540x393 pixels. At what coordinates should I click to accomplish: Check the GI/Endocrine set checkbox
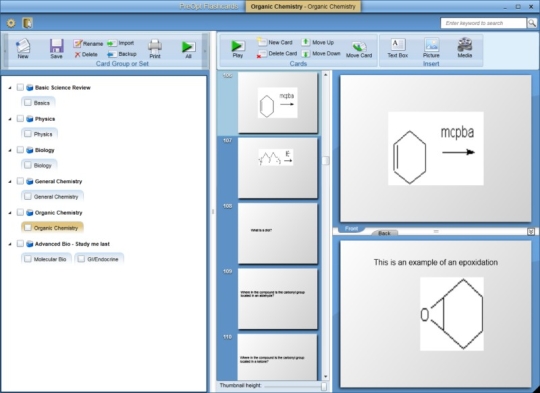(x=81, y=259)
